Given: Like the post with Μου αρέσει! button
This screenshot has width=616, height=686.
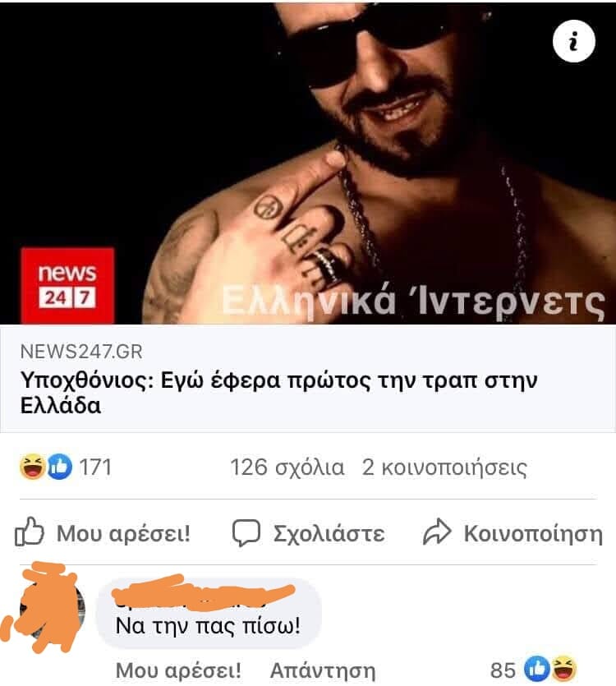Looking at the screenshot, I should pyautogui.click(x=103, y=532).
